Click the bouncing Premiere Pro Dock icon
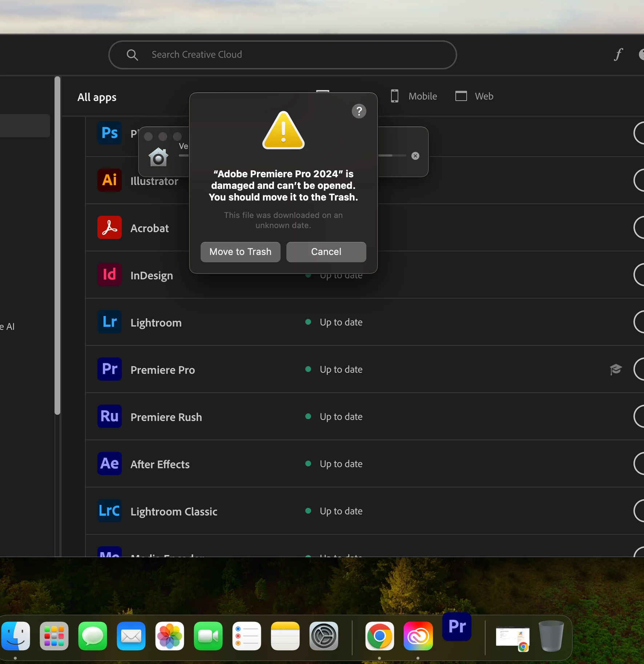 [x=457, y=627]
